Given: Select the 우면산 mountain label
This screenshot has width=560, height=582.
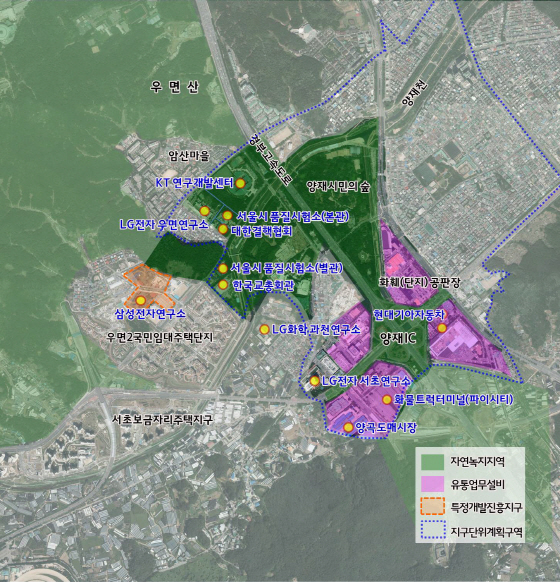Looking at the screenshot, I should click(175, 87).
